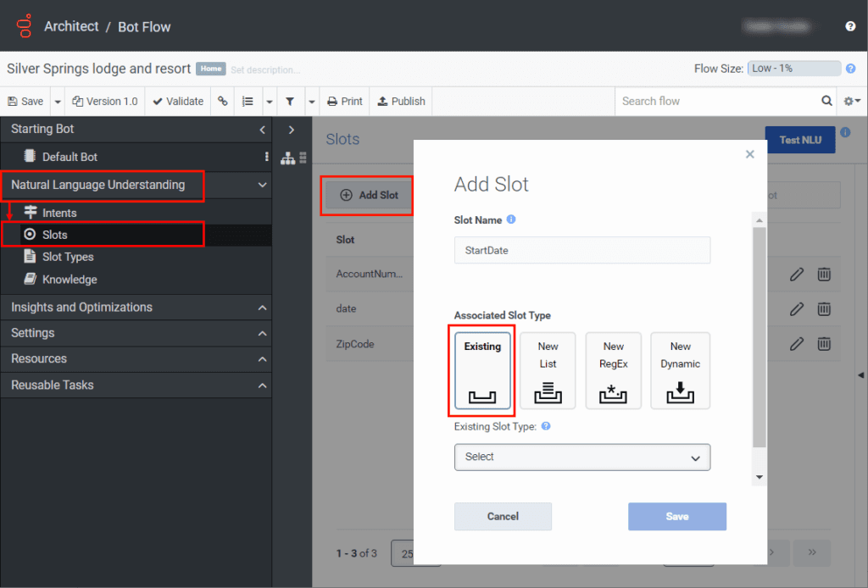Click the link icon in the toolbar
The width and height of the screenshot is (868, 588).
pos(223,101)
